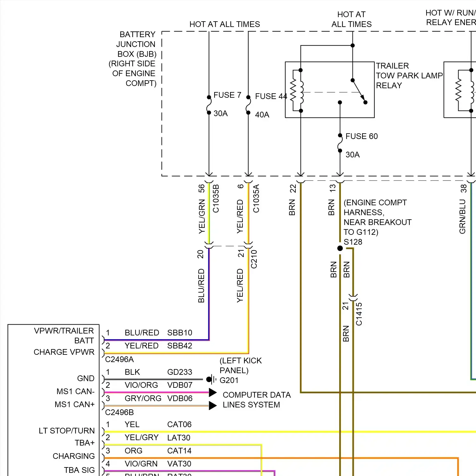476x476 pixels.
Task: Click circuit code GD233
Action: 180,372
